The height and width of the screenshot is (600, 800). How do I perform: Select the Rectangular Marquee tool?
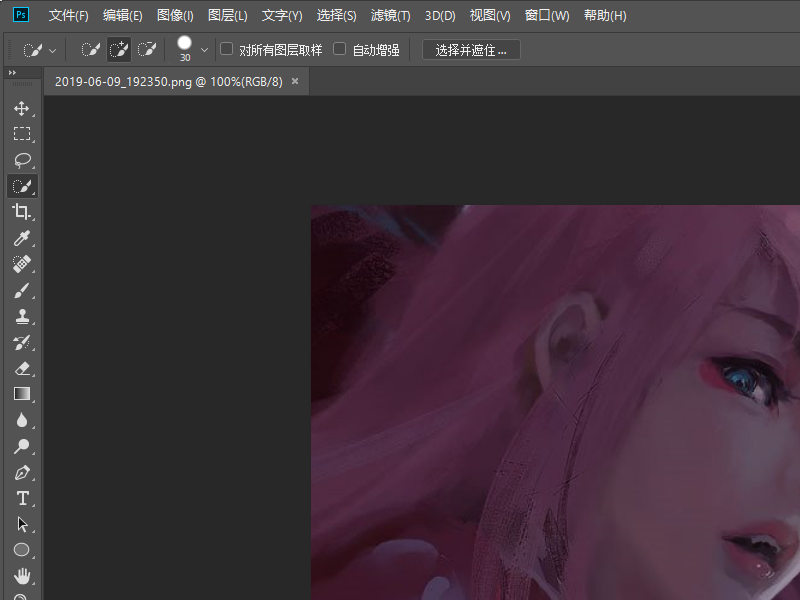[21, 134]
